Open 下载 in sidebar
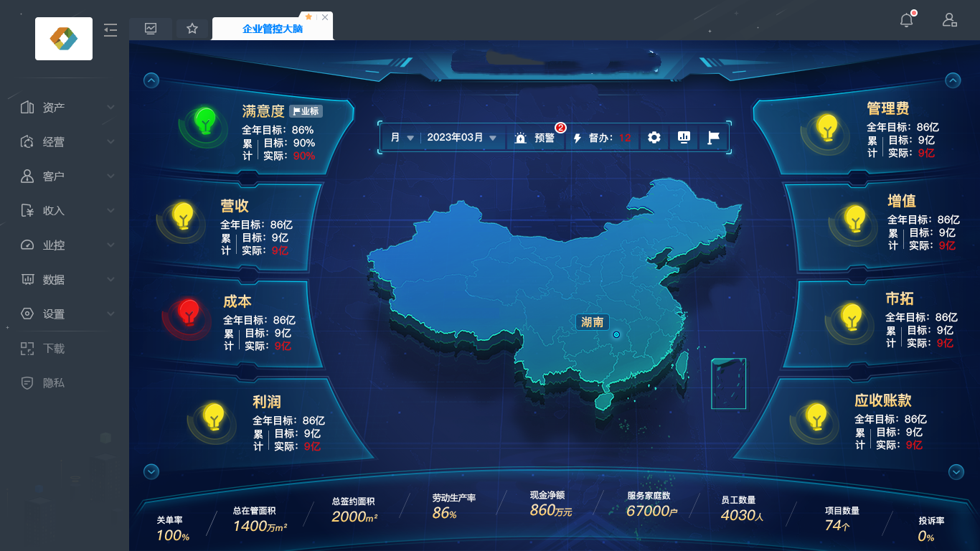The width and height of the screenshot is (980, 551). (54, 349)
